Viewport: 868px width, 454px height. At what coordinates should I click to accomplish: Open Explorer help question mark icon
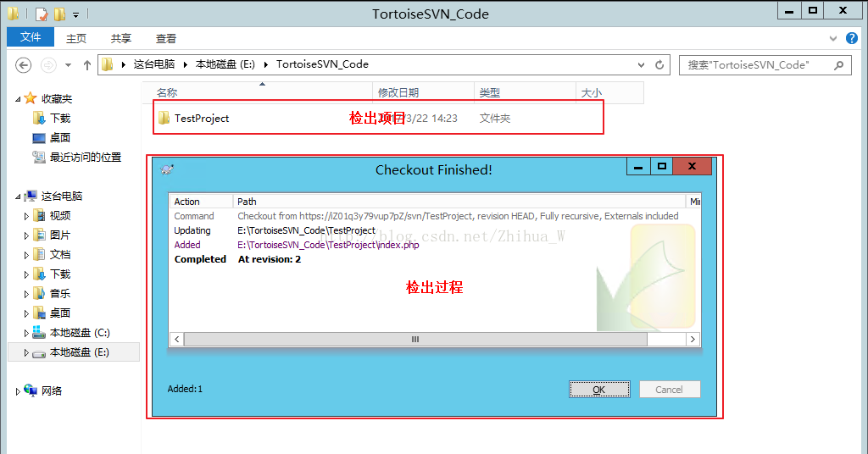[852, 38]
